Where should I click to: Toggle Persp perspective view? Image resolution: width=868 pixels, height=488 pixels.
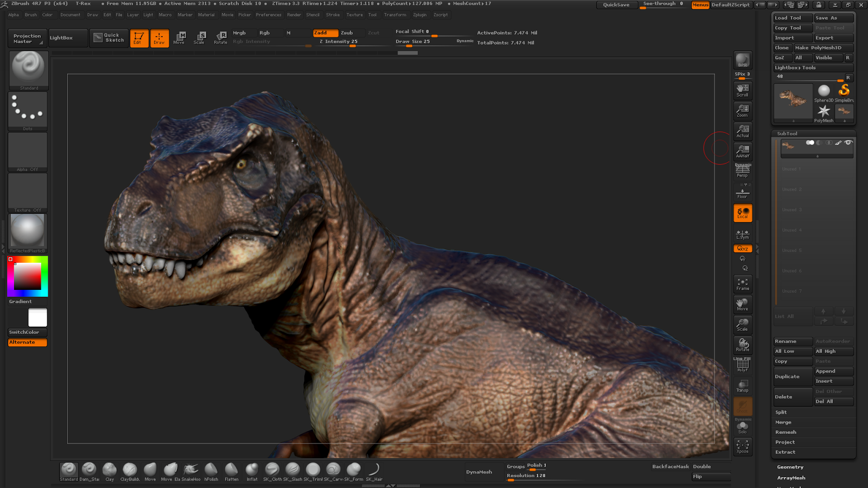[x=742, y=171]
